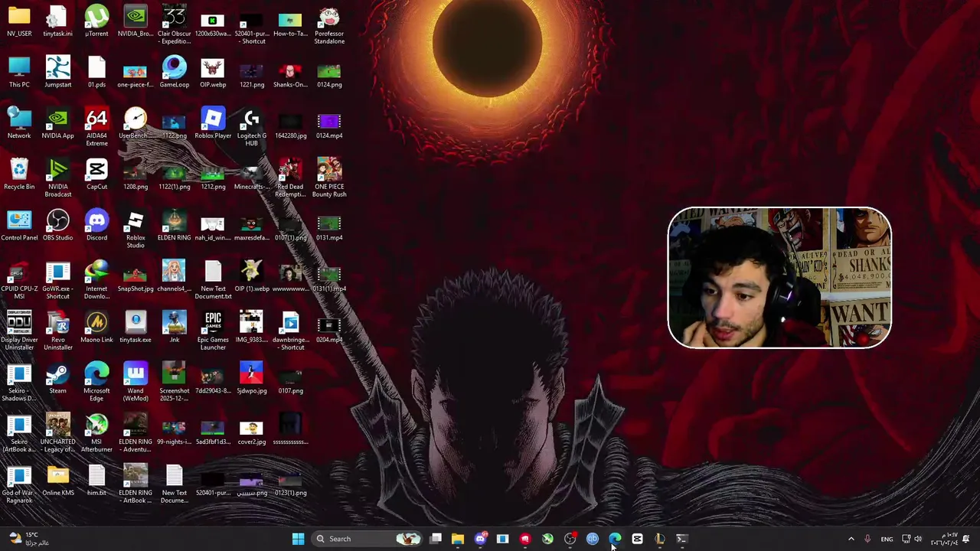Open the Online KMS folder
Screen dimensions: 980x551
point(58,480)
